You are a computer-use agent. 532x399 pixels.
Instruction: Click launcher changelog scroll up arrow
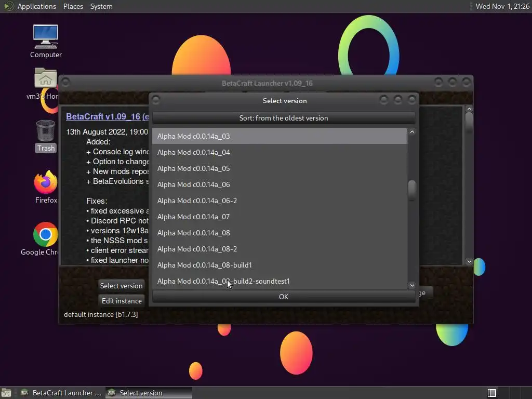click(x=469, y=109)
